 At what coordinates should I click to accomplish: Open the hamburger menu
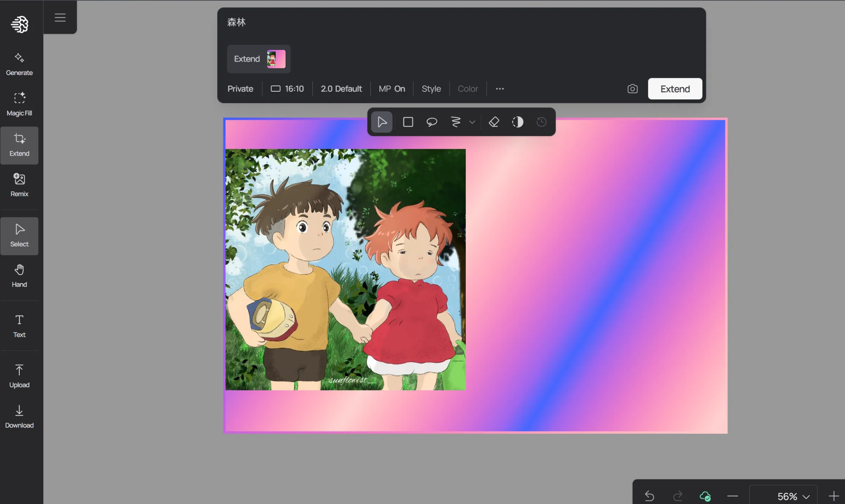tap(60, 18)
